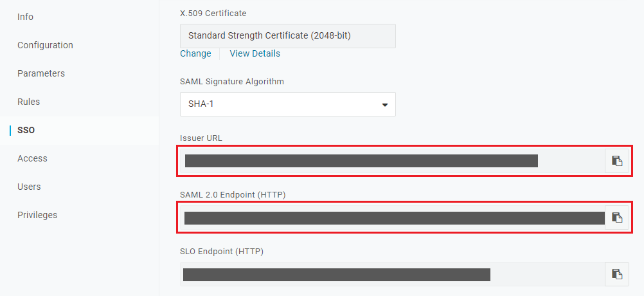Screen dimensions: 644x296
Task: Open the Access section
Action: coord(32,158)
